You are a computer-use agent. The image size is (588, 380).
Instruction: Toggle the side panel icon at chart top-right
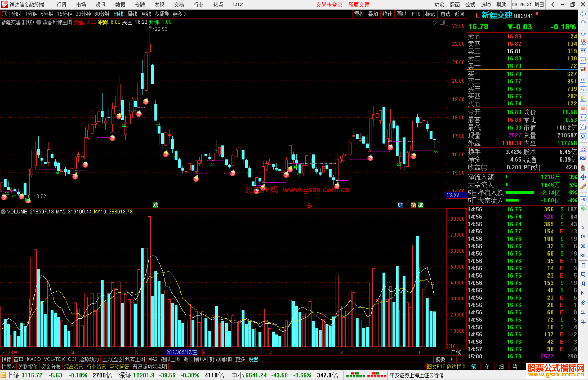click(x=442, y=22)
